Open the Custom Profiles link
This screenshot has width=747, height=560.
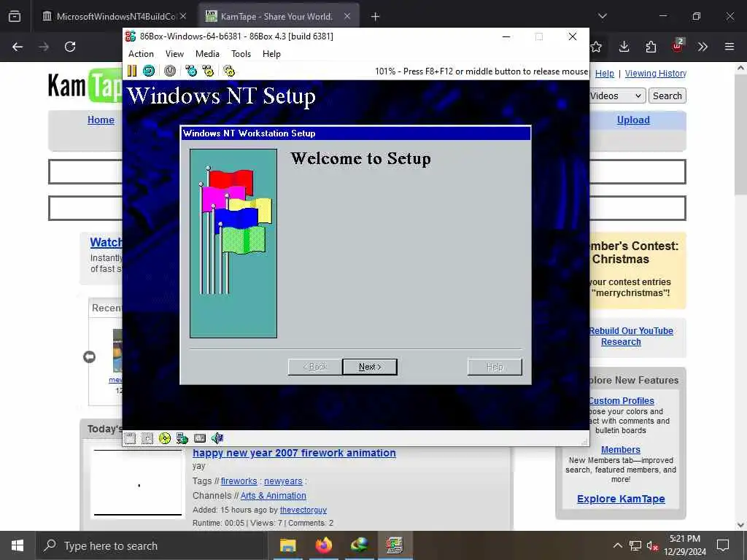pos(622,400)
